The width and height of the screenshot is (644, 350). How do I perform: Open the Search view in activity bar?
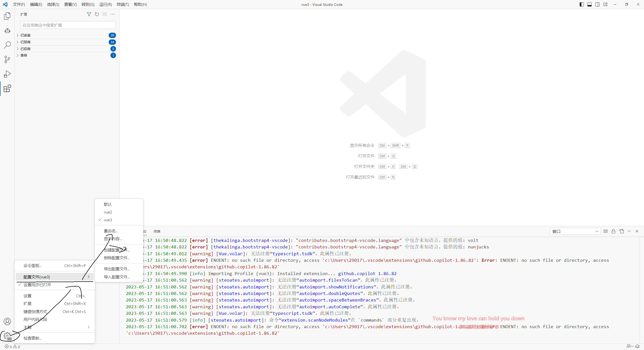tap(7, 45)
